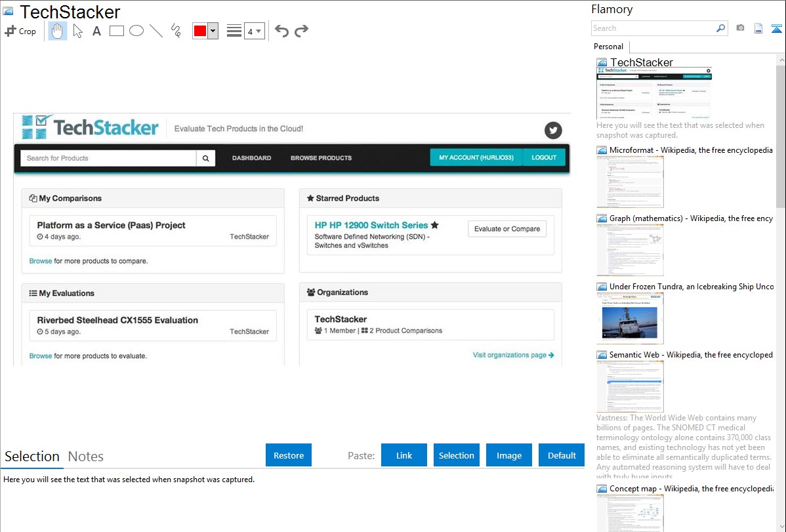Select the rectangle shape tool
786x532 pixels.
coord(117,31)
